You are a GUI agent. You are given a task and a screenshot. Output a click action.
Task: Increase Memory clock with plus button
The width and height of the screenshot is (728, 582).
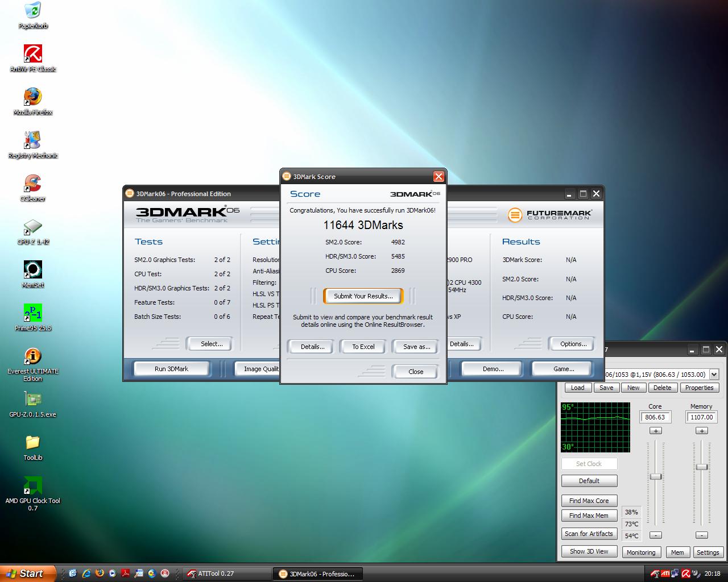click(702, 431)
